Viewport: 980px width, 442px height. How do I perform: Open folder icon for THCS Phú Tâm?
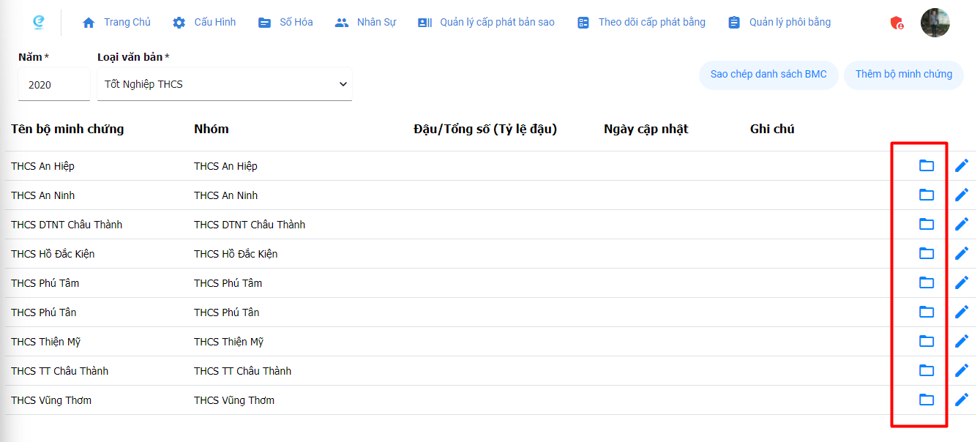[927, 282]
